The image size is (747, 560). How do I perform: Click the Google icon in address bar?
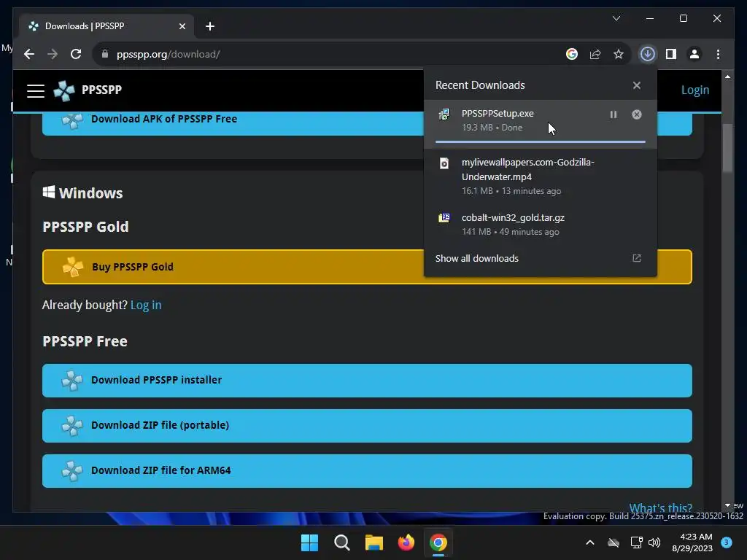(572, 54)
